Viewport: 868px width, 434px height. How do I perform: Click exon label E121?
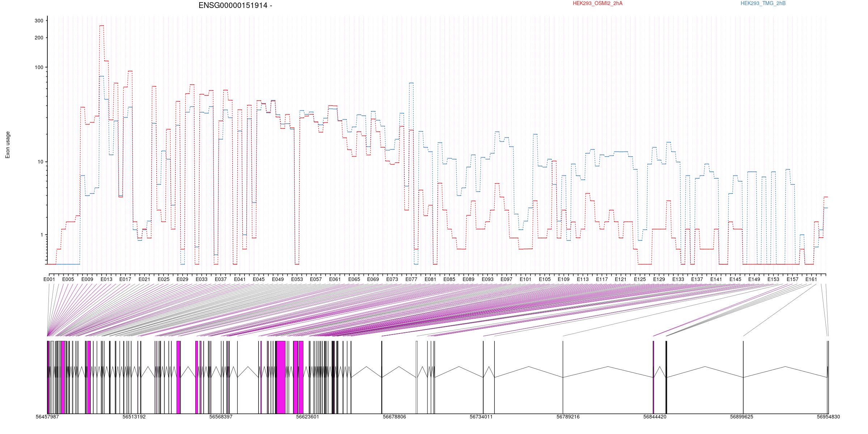[x=621, y=279]
